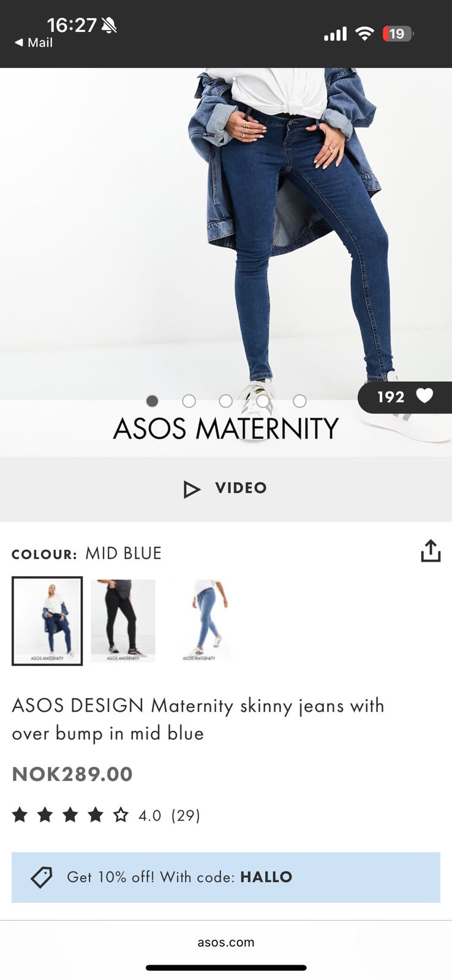
Task: Select the third image carousel dot
Action: (x=226, y=401)
